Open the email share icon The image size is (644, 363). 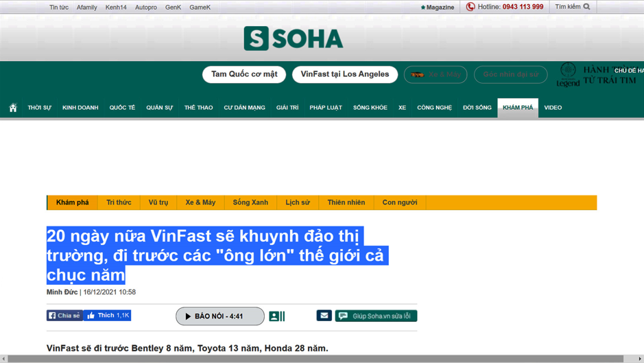[x=324, y=316]
